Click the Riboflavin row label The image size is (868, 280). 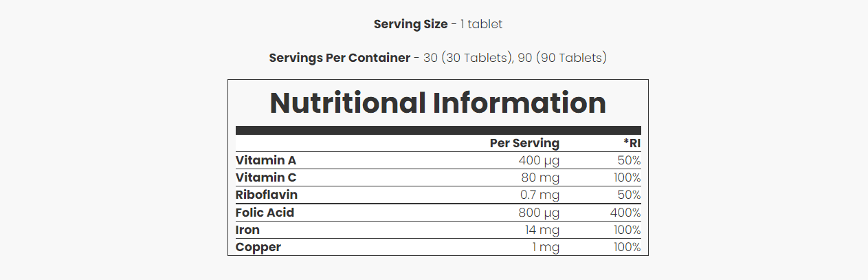click(267, 195)
